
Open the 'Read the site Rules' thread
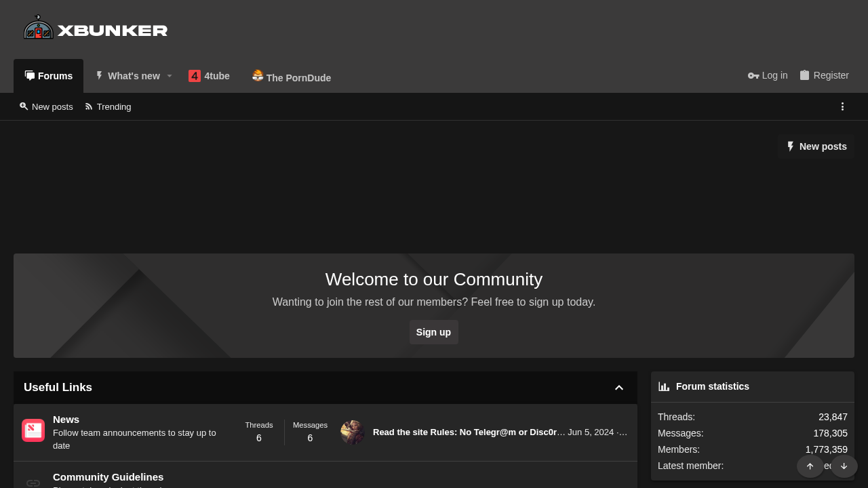pos(469,432)
